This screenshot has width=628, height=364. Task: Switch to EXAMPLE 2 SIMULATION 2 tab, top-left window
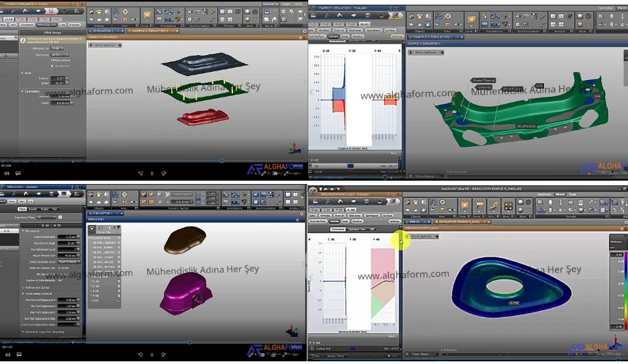tap(152, 31)
